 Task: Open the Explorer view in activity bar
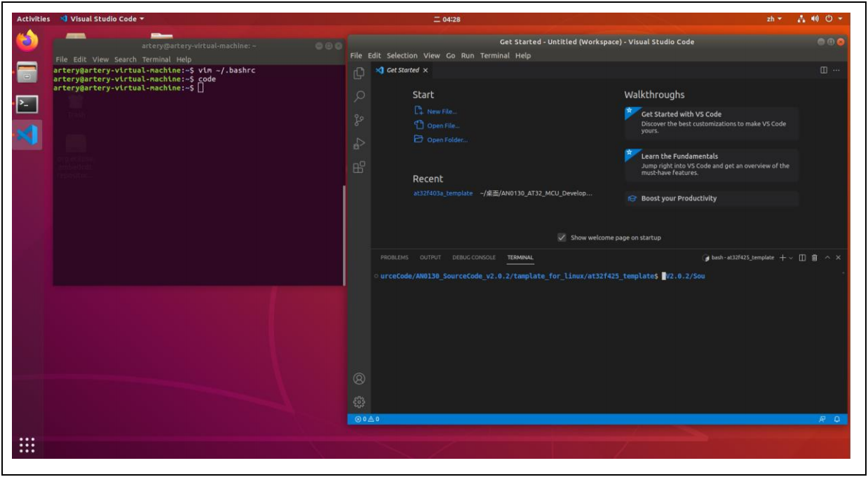click(359, 74)
